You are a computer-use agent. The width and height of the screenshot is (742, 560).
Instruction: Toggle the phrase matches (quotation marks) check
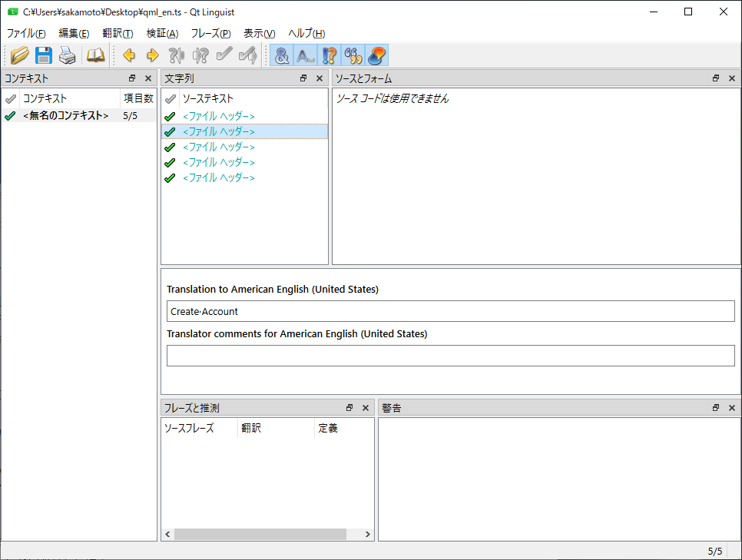[353, 55]
